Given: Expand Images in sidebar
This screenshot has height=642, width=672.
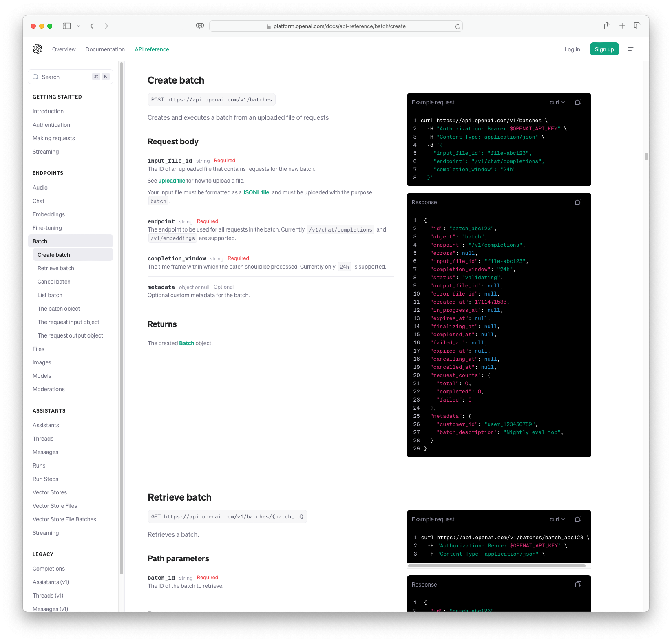Looking at the screenshot, I should coord(42,362).
